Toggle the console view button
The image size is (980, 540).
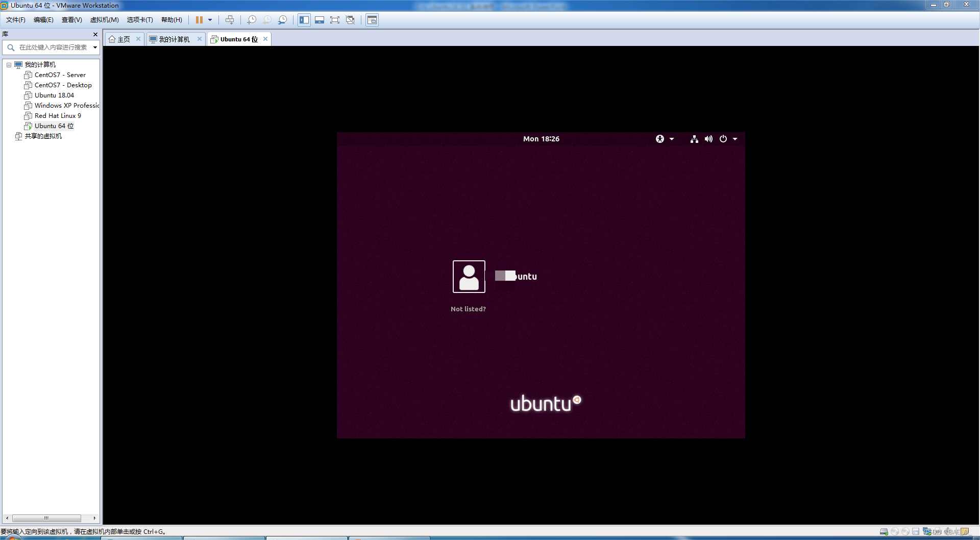[372, 20]
